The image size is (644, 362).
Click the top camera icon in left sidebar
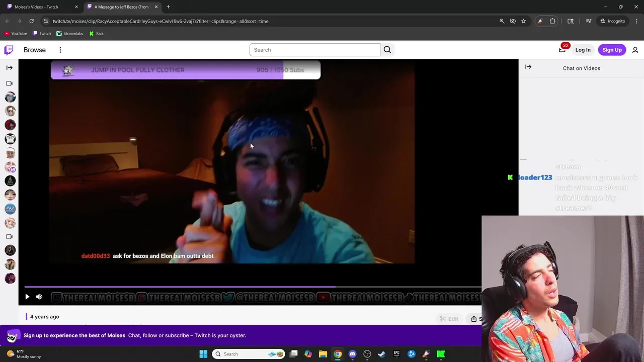tap(9, 83)
